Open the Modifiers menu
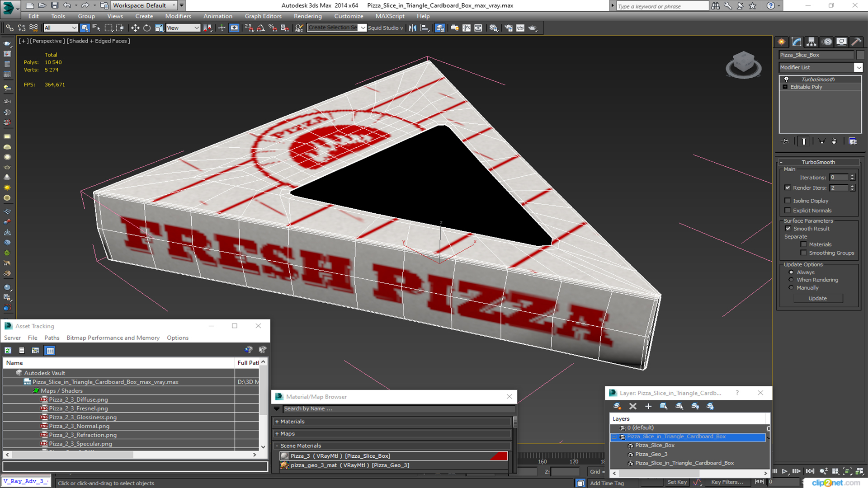Image resolution: width=868 pixels, height=488 pixels. pos(178,16)
